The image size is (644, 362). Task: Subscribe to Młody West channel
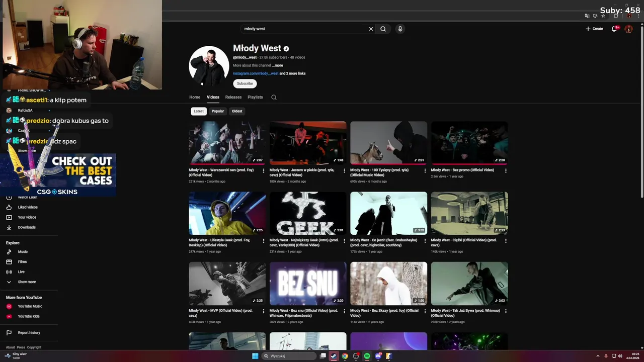click(x=245, y=83)
